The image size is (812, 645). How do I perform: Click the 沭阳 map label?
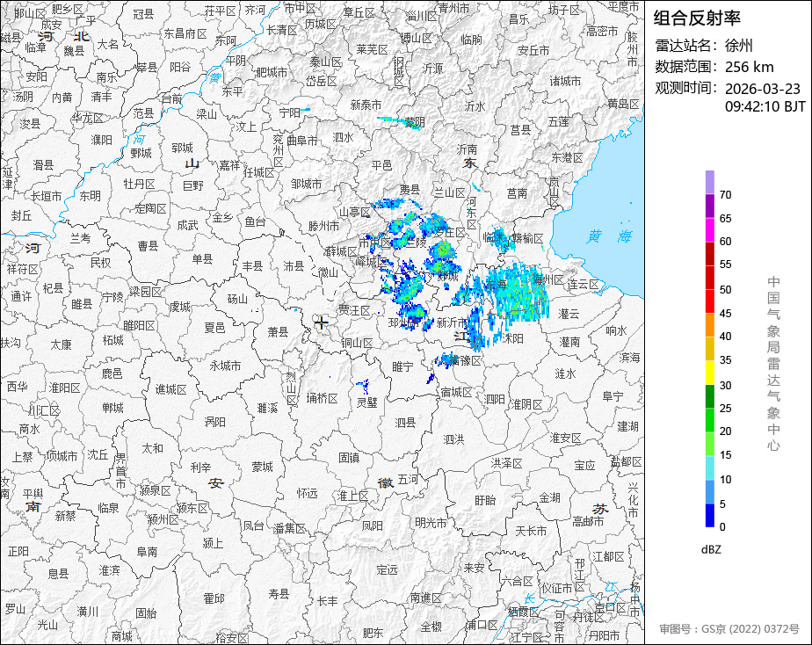[512, 338]
